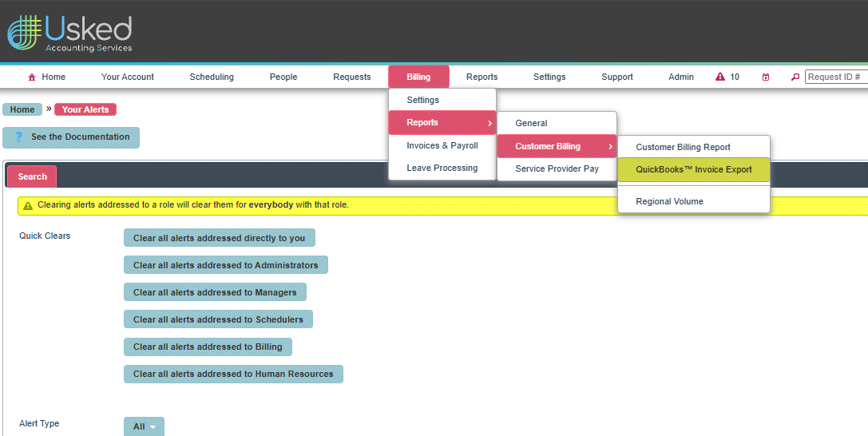Viewport: 868px width, 436px height.
Task: Open the Scheduling menu
Action: [212, 77]
